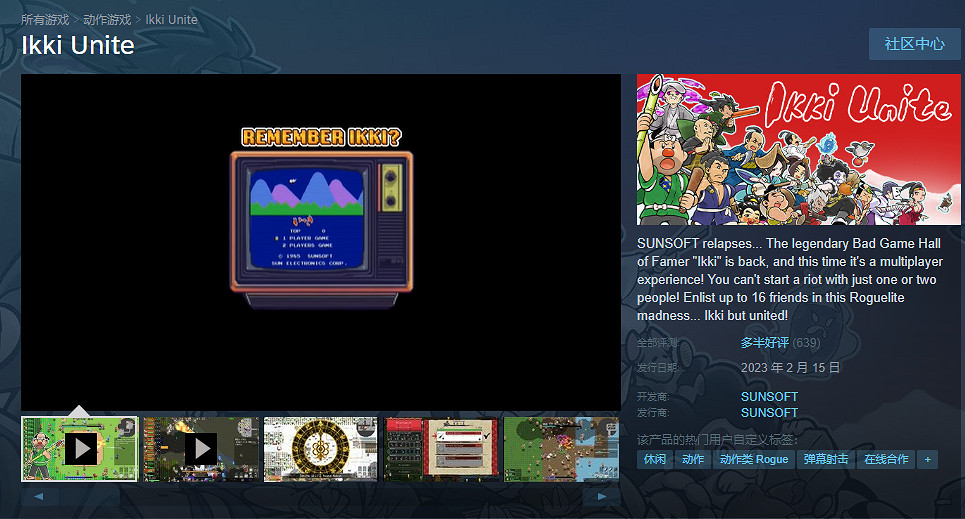Open the golden wheel screenshot thumbnail

(x=320, y=449)
